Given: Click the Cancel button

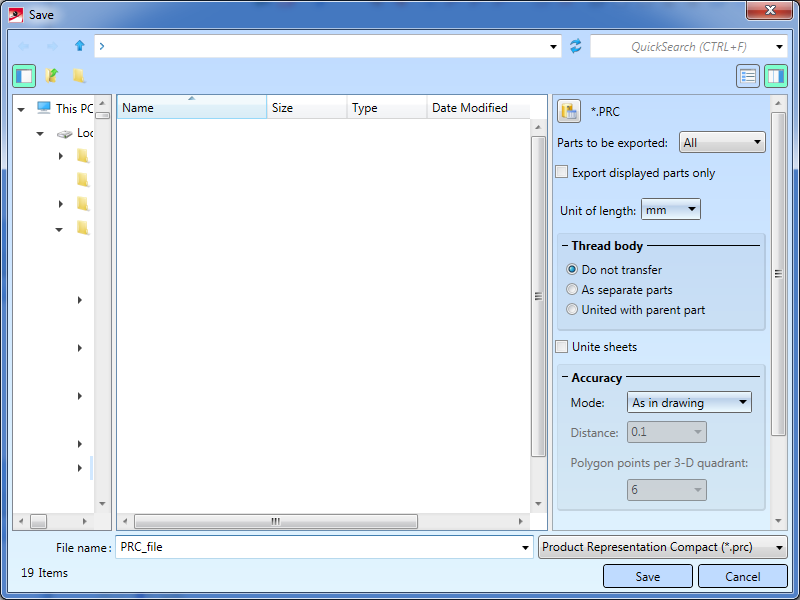Looking at the screenshot, I should coord(742,577).
